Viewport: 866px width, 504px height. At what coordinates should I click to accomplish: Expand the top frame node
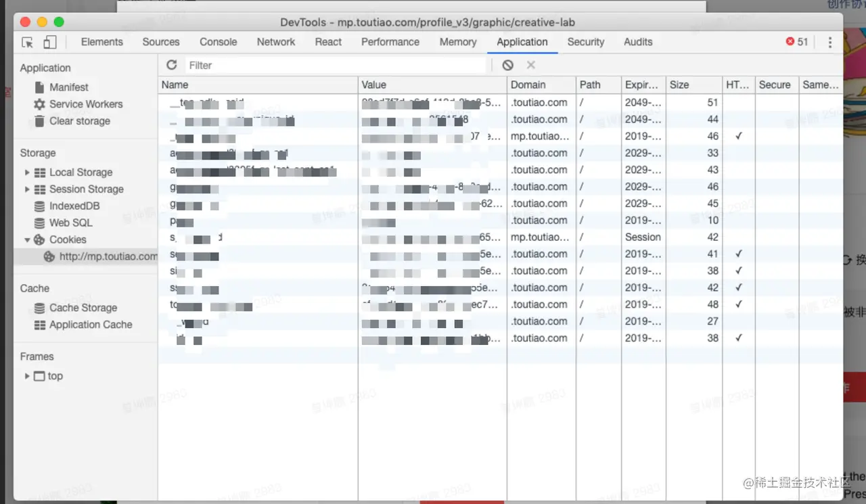(x=27, y=376)
